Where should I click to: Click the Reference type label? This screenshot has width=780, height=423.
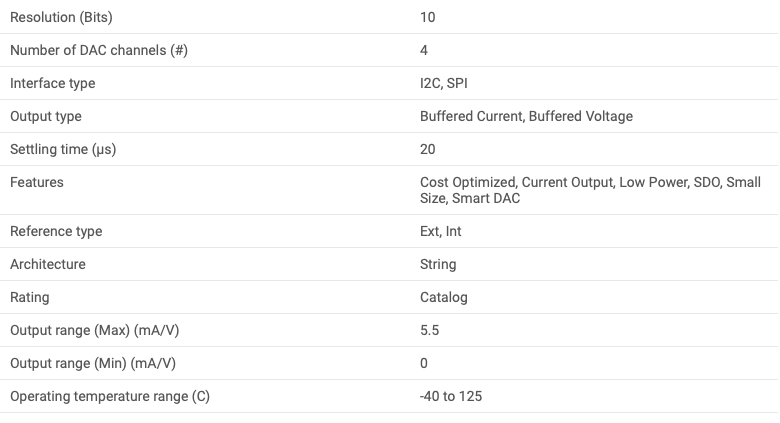[56, 231]
